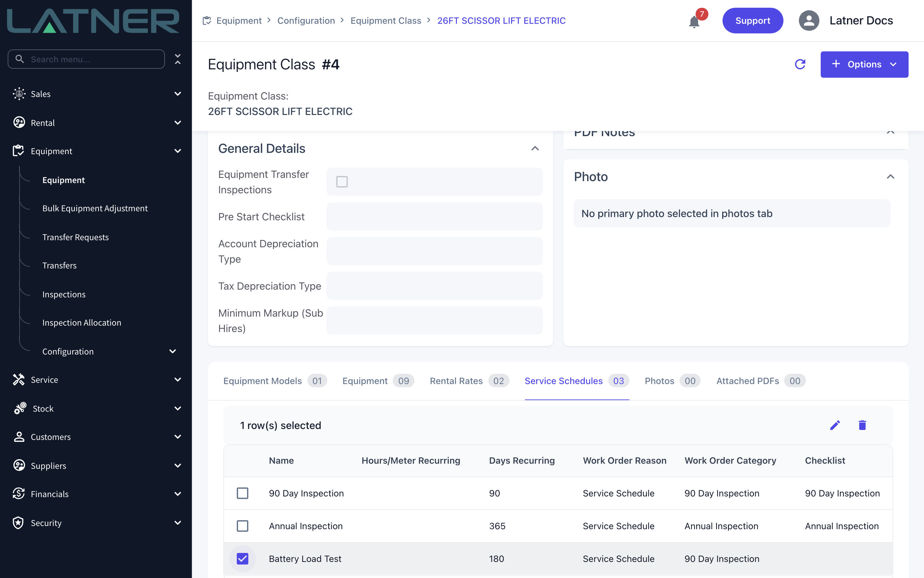Switch to the Equipment Models tab
Screen dimensions: 924x578
click(x=275, y=381)
